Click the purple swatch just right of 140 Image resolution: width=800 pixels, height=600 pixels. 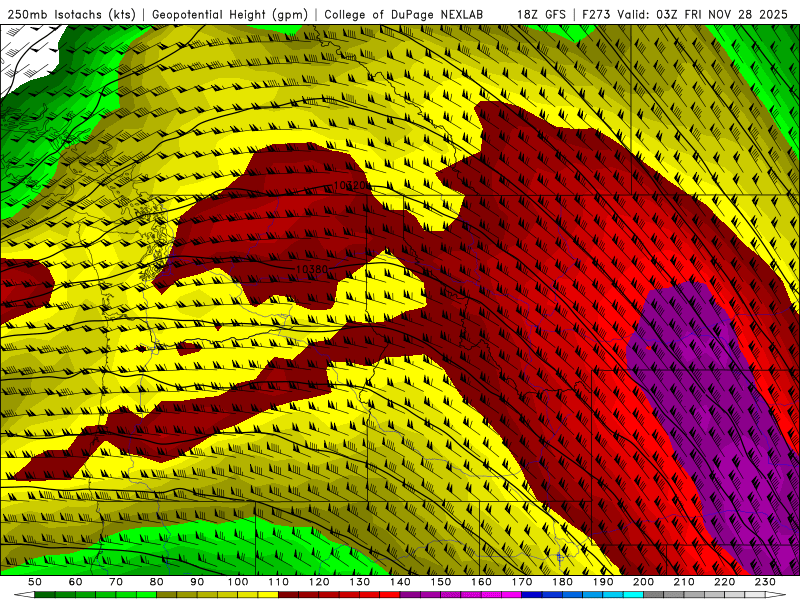pos(410,595)
